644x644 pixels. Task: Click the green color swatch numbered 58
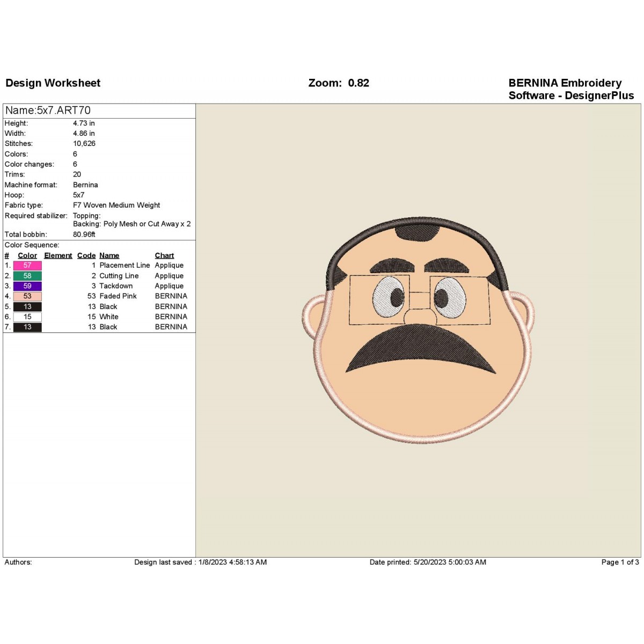[27, 276]
